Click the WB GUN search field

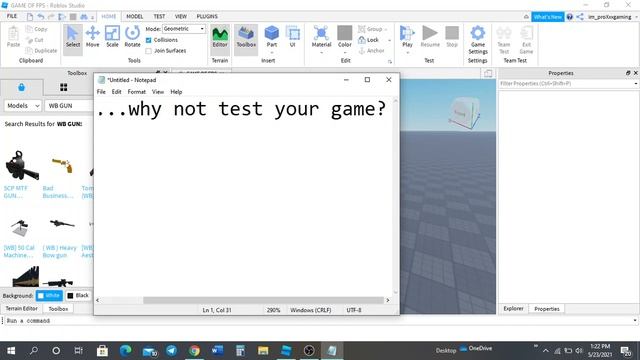tap(69, 106)
